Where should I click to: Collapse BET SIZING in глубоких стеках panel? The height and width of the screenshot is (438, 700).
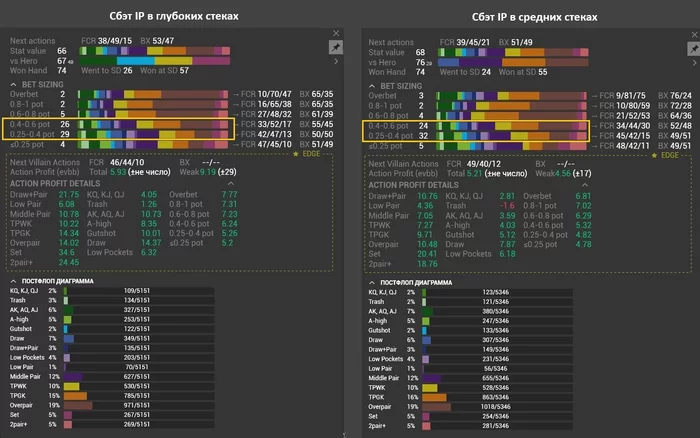pyautogui.click(x=13, y=84)
